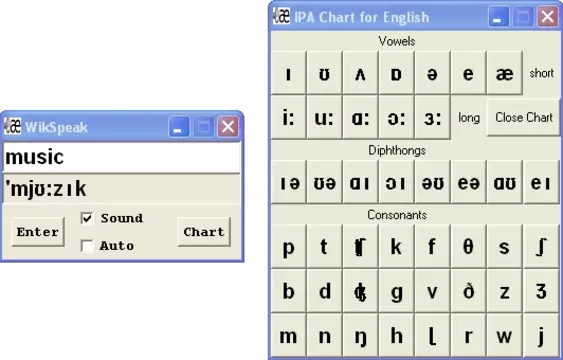Minimize the IPA Chart for English window
563x360 pixels.
tap(499, 17)
